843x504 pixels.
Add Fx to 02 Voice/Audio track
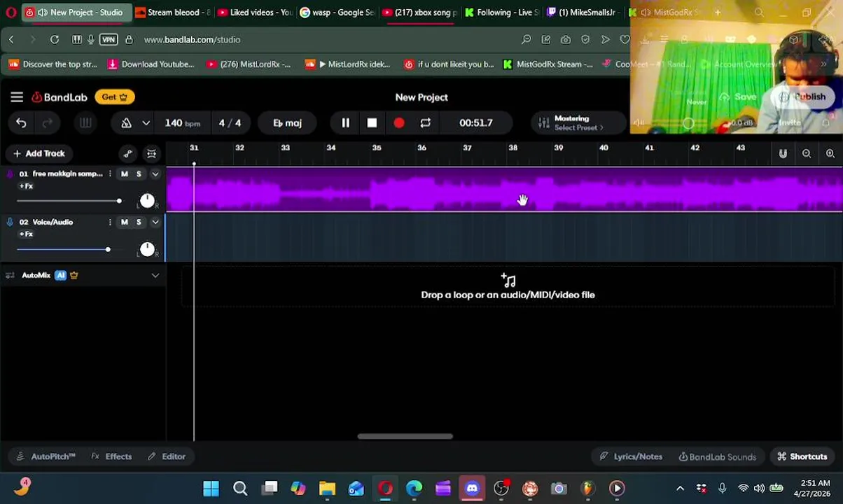(26, 234)
